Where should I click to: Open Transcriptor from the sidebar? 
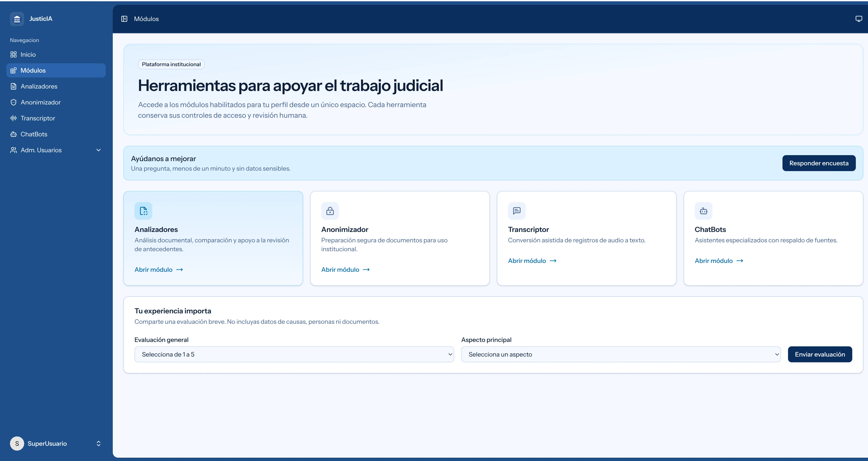click(56, 118)
